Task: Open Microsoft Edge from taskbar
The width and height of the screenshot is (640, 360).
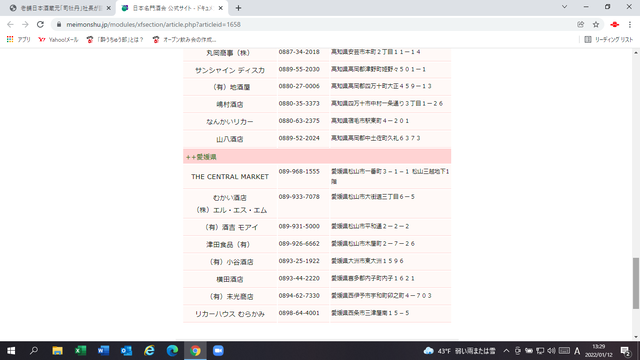Action: [x=172, y=351]
